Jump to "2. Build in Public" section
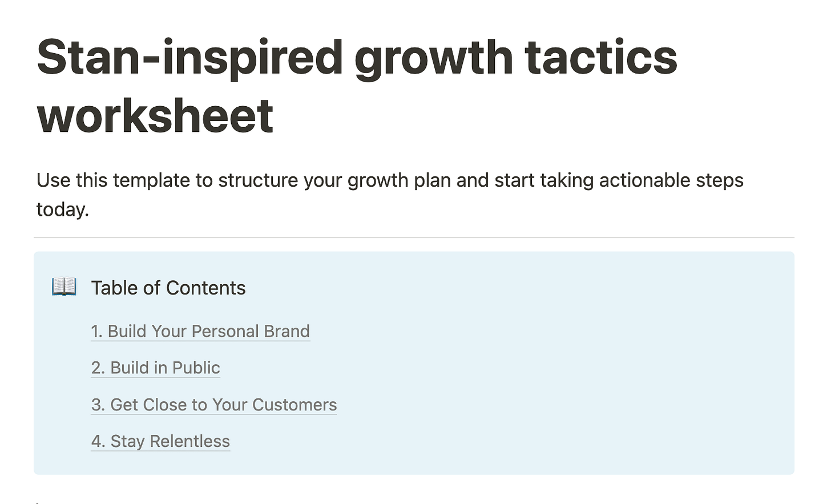 tap(156, 368)
